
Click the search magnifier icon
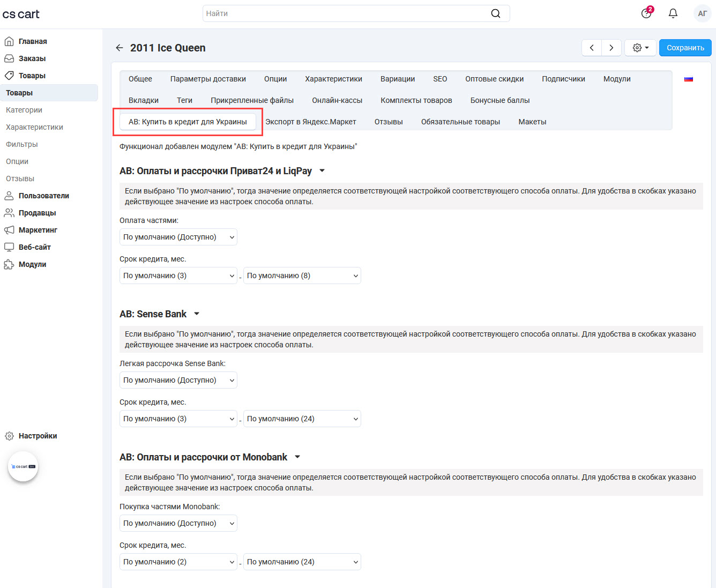496,13
